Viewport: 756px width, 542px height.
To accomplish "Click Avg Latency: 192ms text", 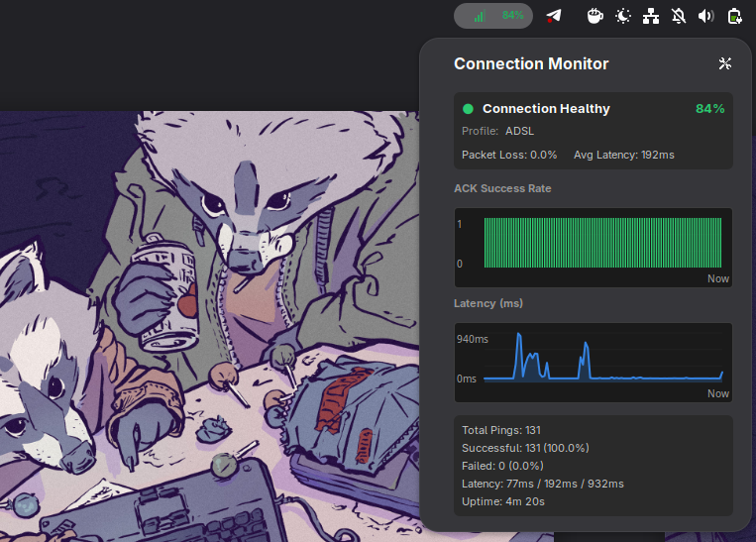I will point(624,155).
